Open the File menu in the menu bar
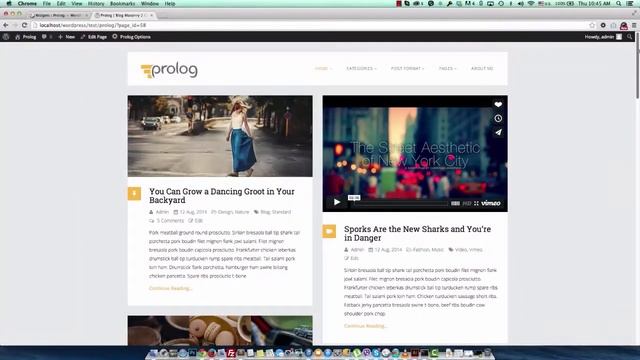The image size is (640, 360). pos(47,3)
